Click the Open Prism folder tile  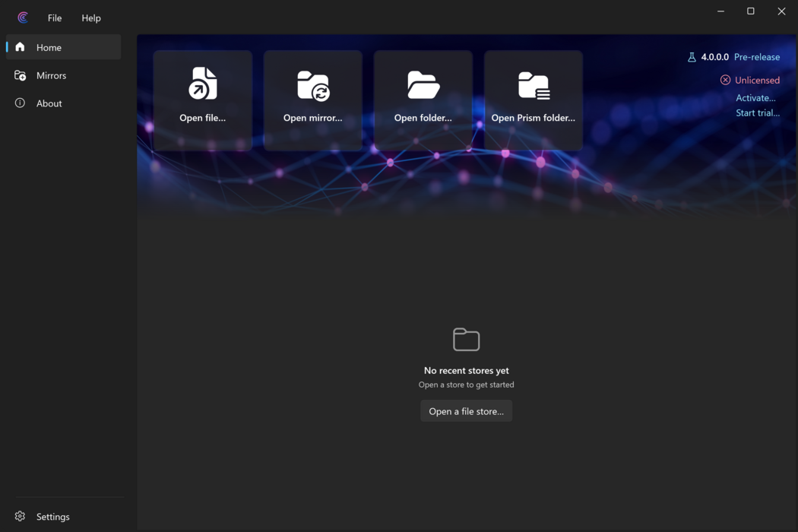pyautogui.click(x=534, y=100)
